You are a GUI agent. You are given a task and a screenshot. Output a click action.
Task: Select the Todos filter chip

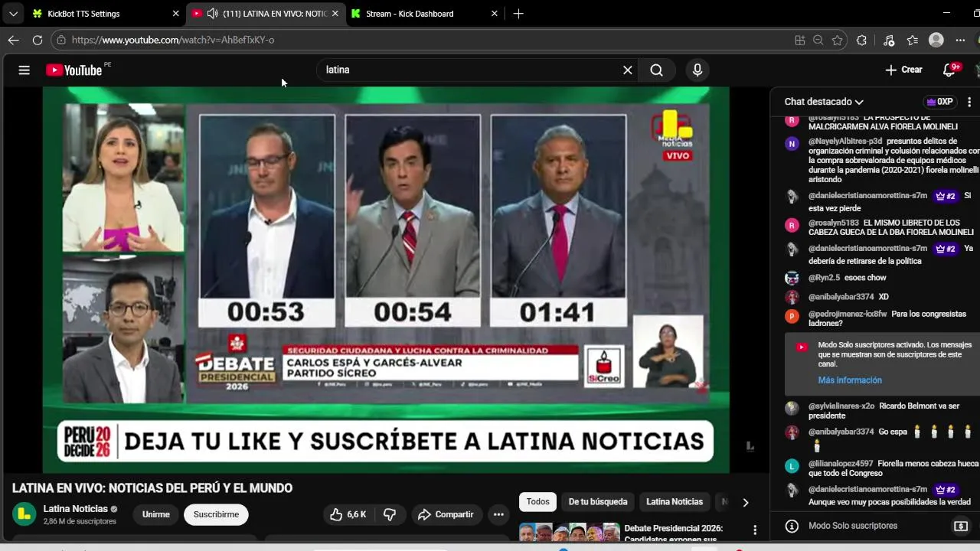pos(537,502)
